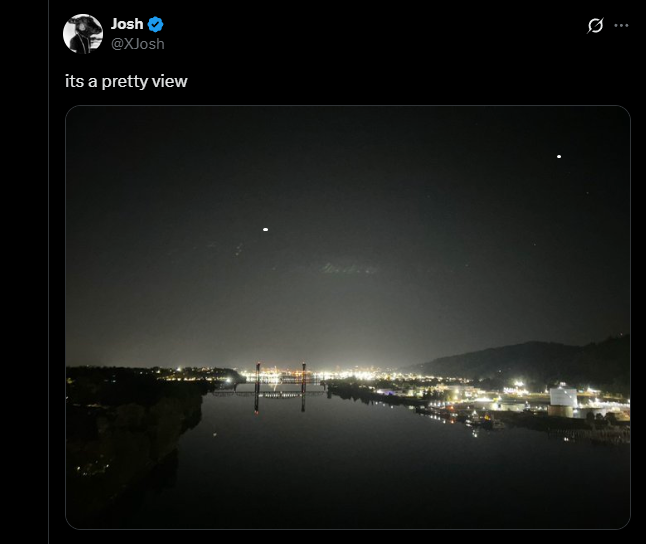Click the faint cloud in the night sky

[x=350, y=268]
